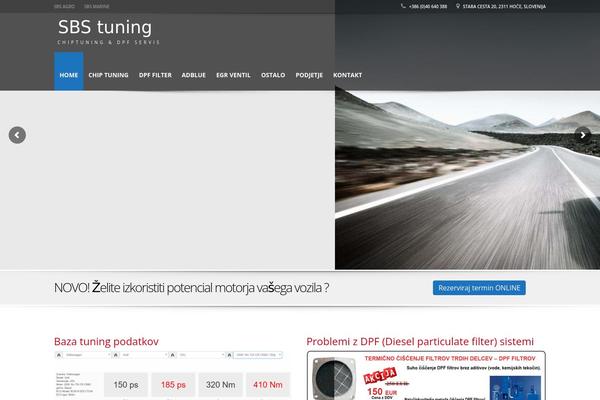Click the round DPF filter photo

334,378
